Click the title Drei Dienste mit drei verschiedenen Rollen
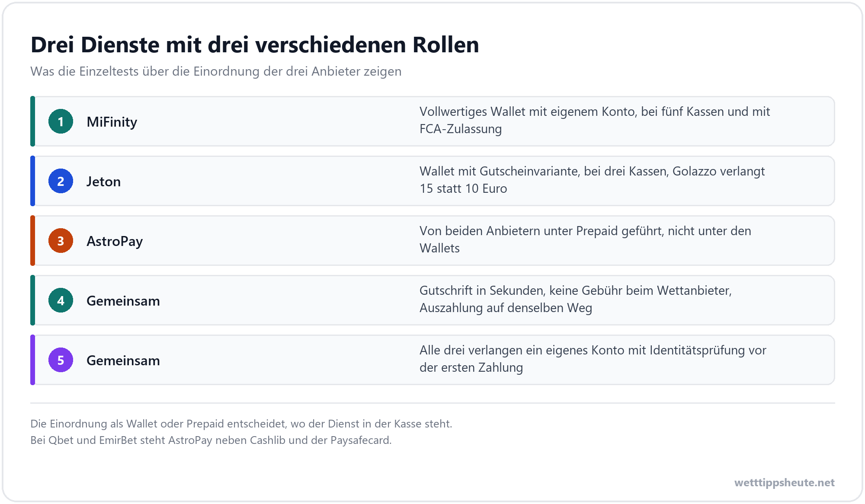This screenshot has height=504, width=865. click(x=255, y=45)
